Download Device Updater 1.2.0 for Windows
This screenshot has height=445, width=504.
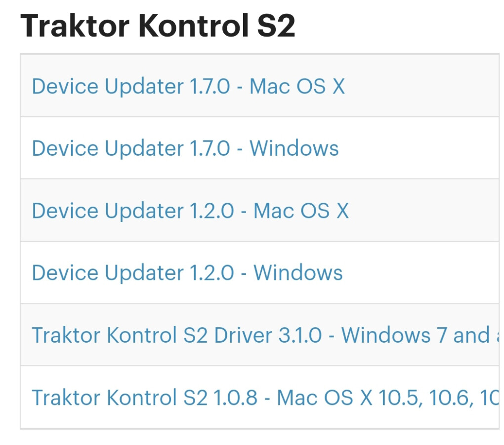[187, 273]
